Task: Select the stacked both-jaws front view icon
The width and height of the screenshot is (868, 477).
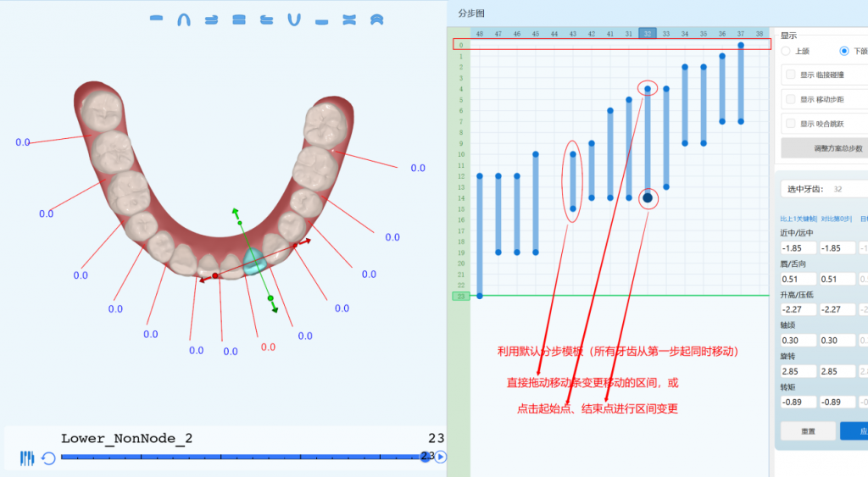Action: pos(240,19)
